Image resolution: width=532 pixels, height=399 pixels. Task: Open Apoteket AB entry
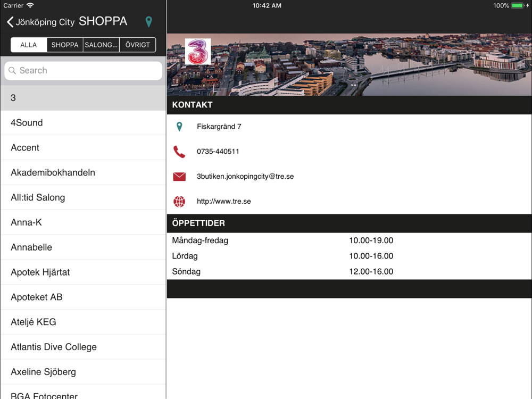point(83,297)
